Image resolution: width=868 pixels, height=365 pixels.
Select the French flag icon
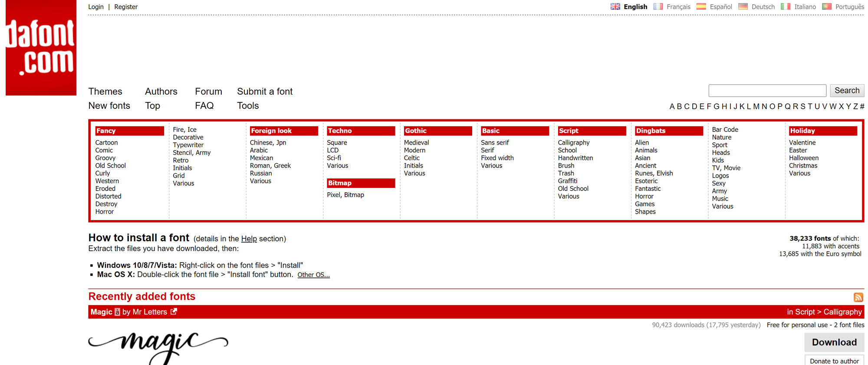tap(658, 7)
